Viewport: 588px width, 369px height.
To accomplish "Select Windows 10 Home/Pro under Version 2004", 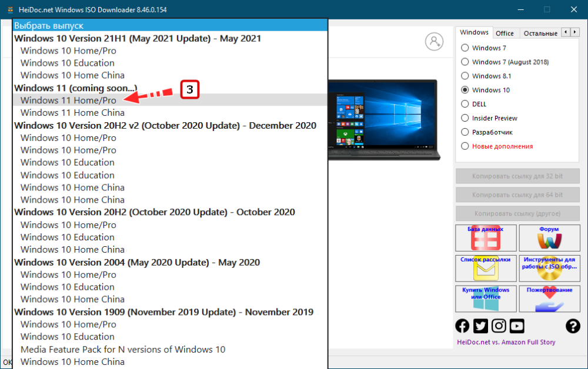I will pos(171,274).
